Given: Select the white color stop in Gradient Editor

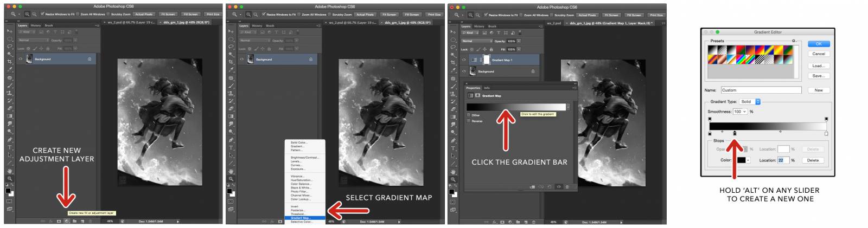Looking at the screenshot, I should click(826, 133).
